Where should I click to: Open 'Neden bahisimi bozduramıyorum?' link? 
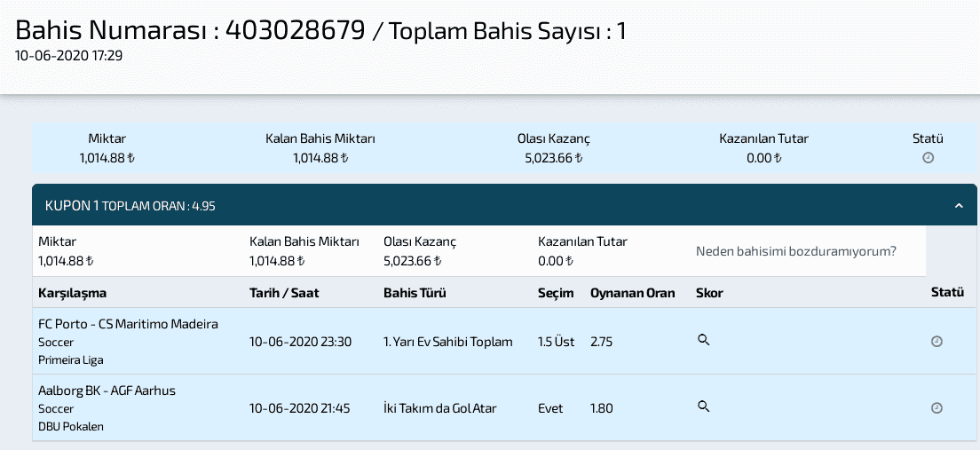coord(795,251)
